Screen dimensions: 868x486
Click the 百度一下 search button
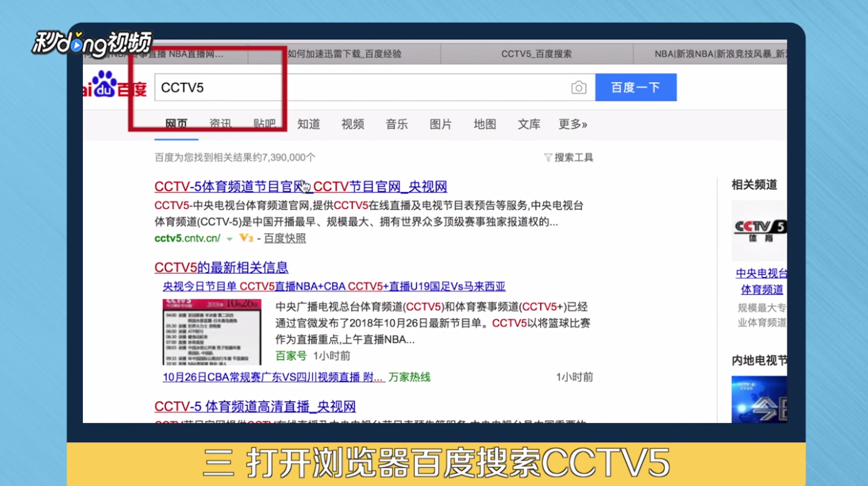coord(636,88)
